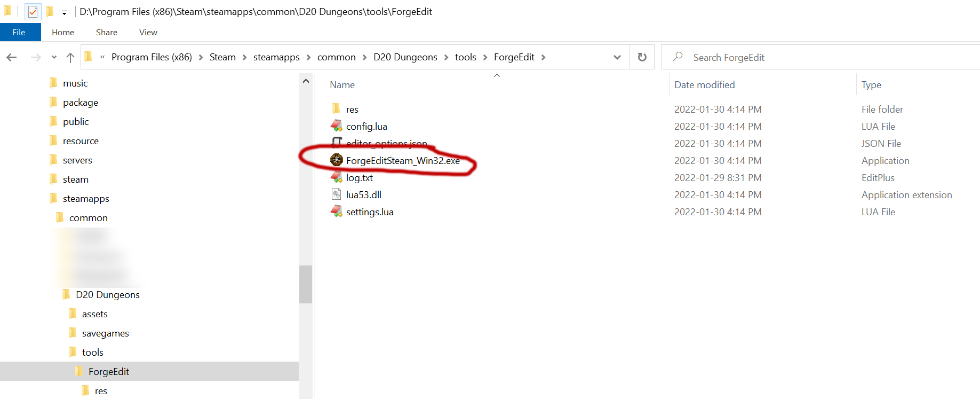Select the resource folder in tree
Viewport: 980px width, 399px height.
coord(81,141)
